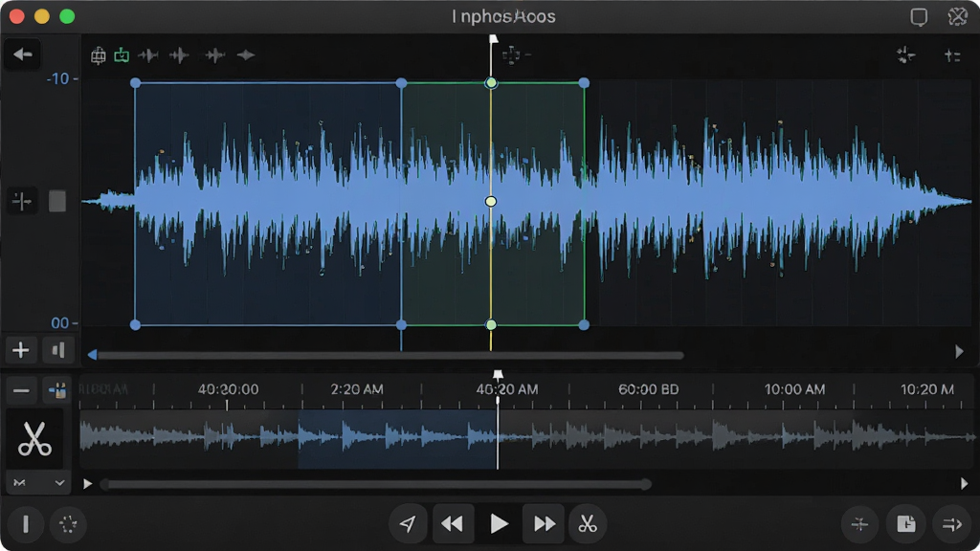Click the white center handle on the yellow playhead line
The height and width of the screenshot is (551, 980).
tap(491, 201)
